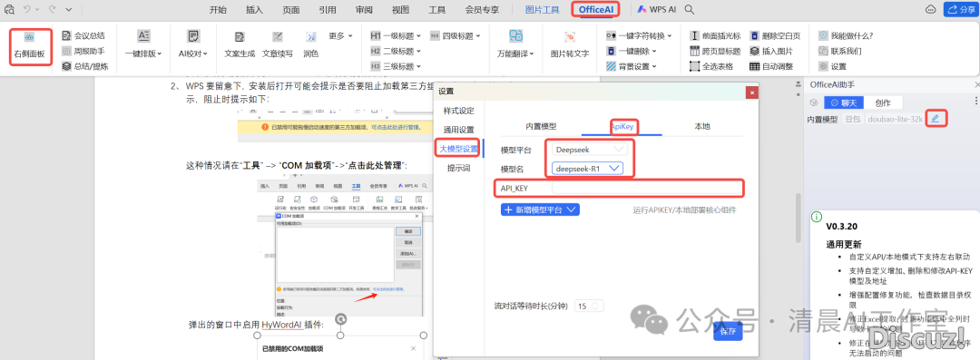
Task: Click 全选表格 select all tables
Action: coord(711,65)
